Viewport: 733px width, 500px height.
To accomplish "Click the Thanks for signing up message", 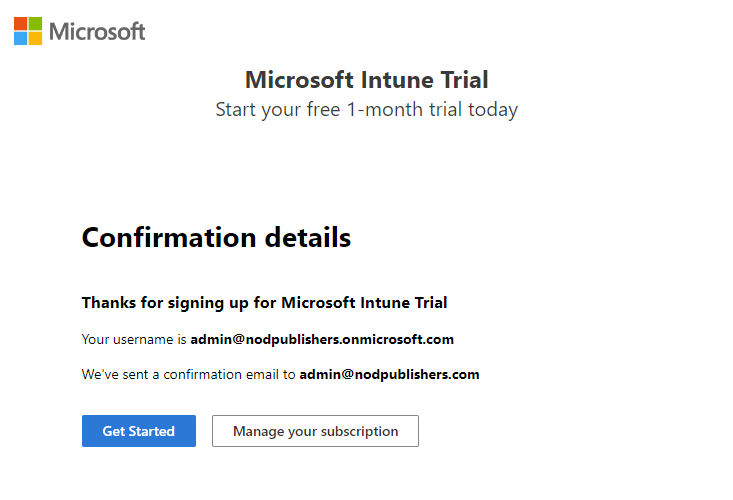I will click(265, 303).
